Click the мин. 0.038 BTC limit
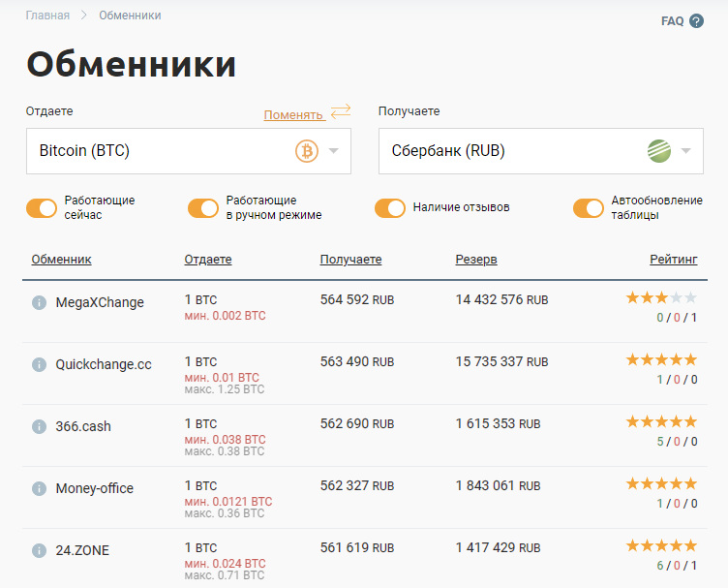The height and width of the screenshot is (588, 728). point(226,440)
